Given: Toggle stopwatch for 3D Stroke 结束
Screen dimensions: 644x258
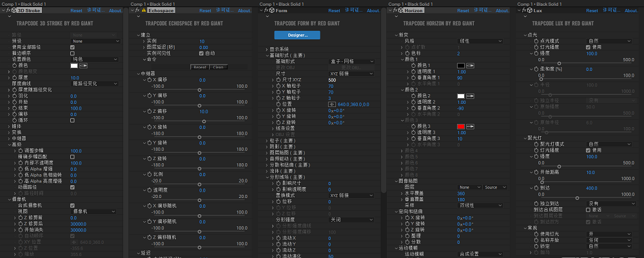Looking at the screenshot, I should [14, 108].
